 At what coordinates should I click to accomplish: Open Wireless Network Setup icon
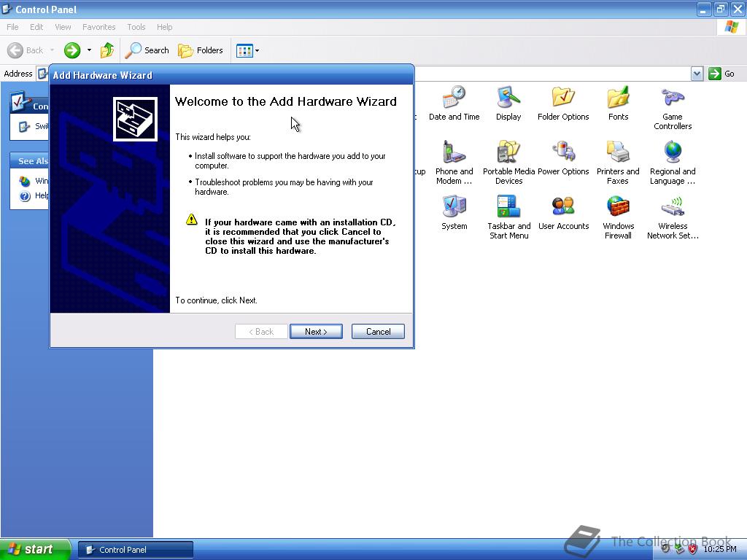point(673,217)
